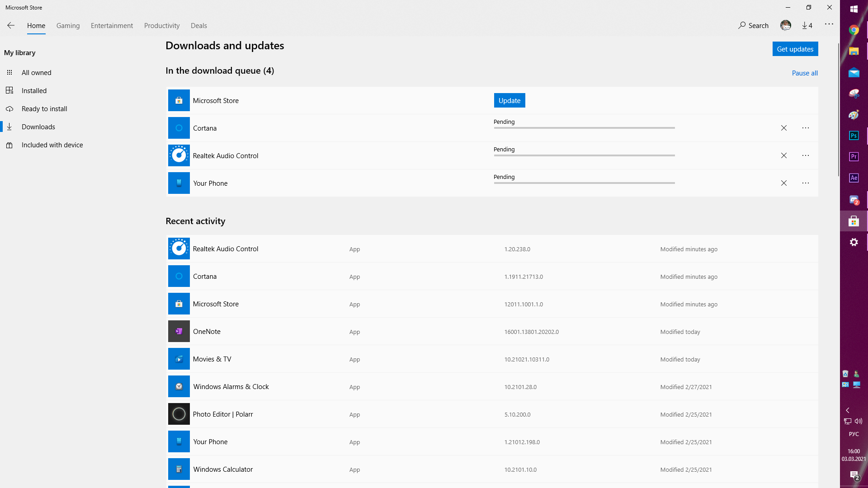Open Premiere Pro from taskbar
Viewport: 868px width, 488px height.
pos(854,157)
